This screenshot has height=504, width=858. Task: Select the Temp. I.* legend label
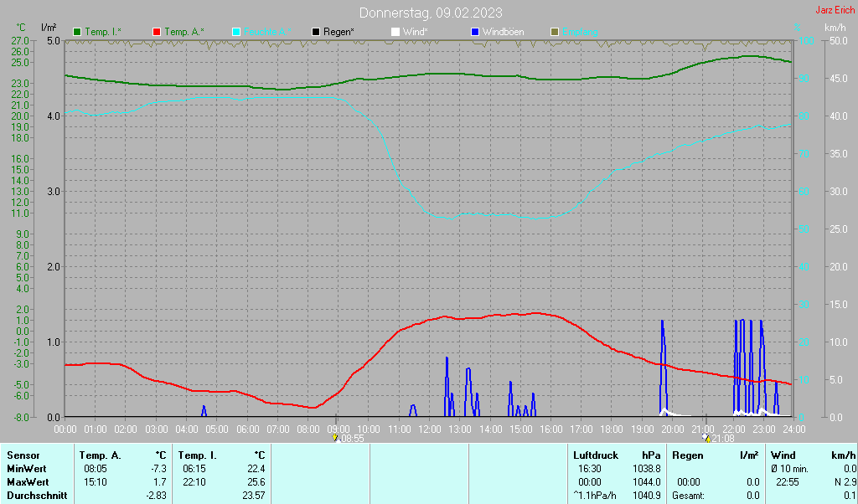click(103, 33)
